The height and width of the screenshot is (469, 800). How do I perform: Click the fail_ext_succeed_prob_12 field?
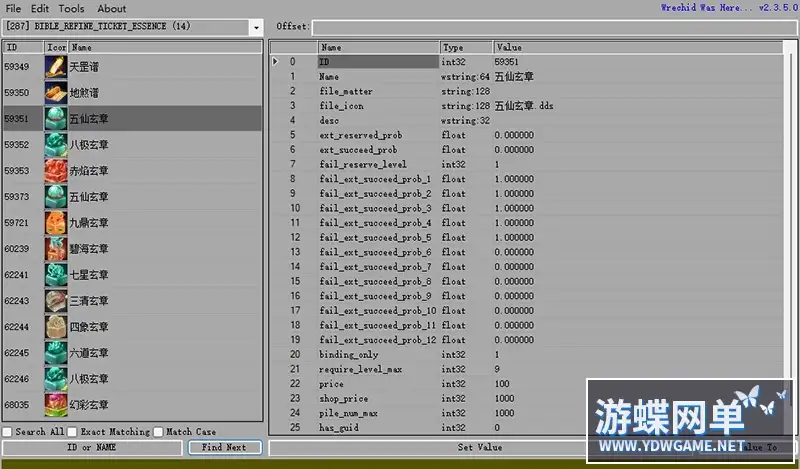(x=378, y=340)
